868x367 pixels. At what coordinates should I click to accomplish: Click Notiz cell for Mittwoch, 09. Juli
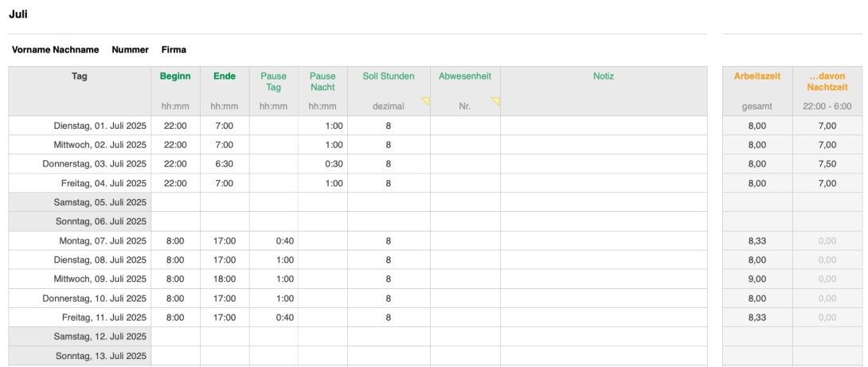[x=604, y=279]
